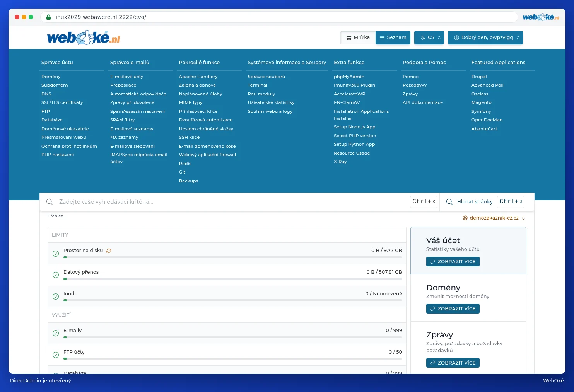Open Domény under Správce účtu
The height and width of the screenshot is (392, 574).
(51, 77)
